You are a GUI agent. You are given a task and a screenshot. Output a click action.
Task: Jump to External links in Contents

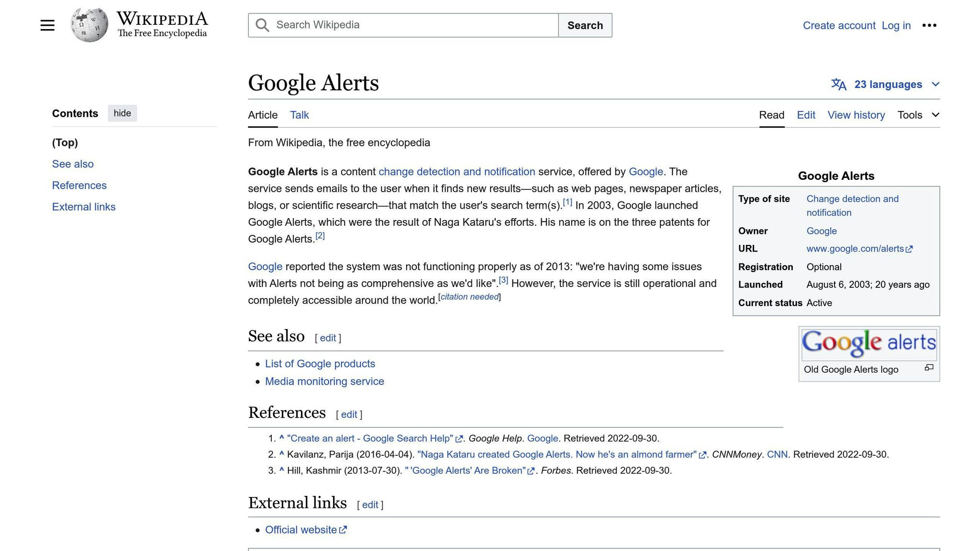click(84, 207)
